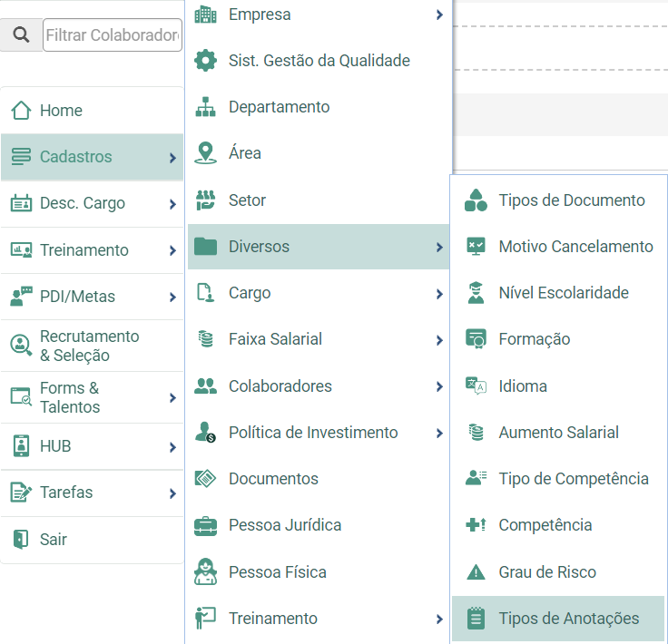Expand the Política de Investimento arrow
The image size is (668, 644).
pyautogui.click(x=439, y=434)
